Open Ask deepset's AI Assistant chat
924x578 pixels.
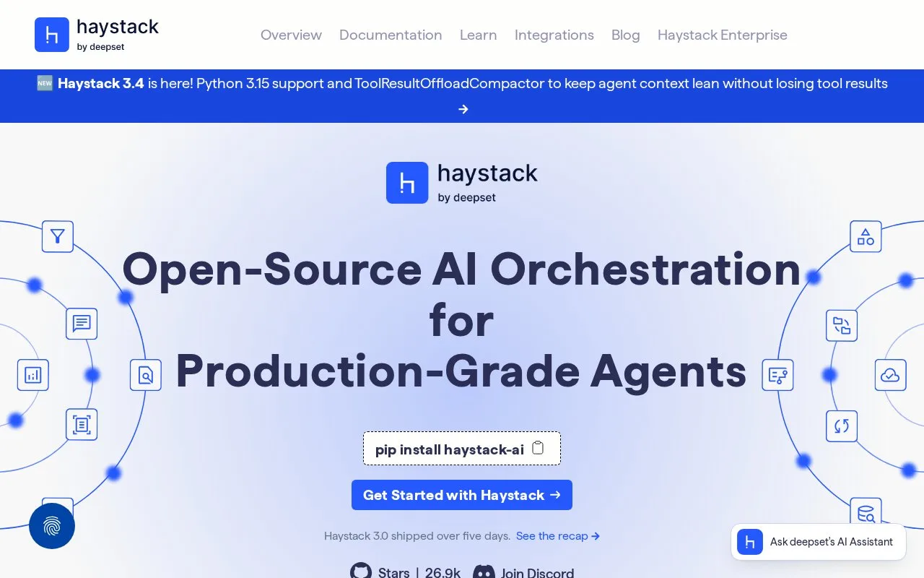(819, 542)
